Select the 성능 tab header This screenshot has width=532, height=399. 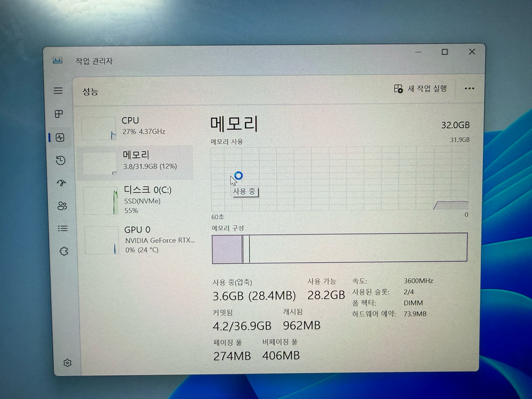click(x=89, y=91)
